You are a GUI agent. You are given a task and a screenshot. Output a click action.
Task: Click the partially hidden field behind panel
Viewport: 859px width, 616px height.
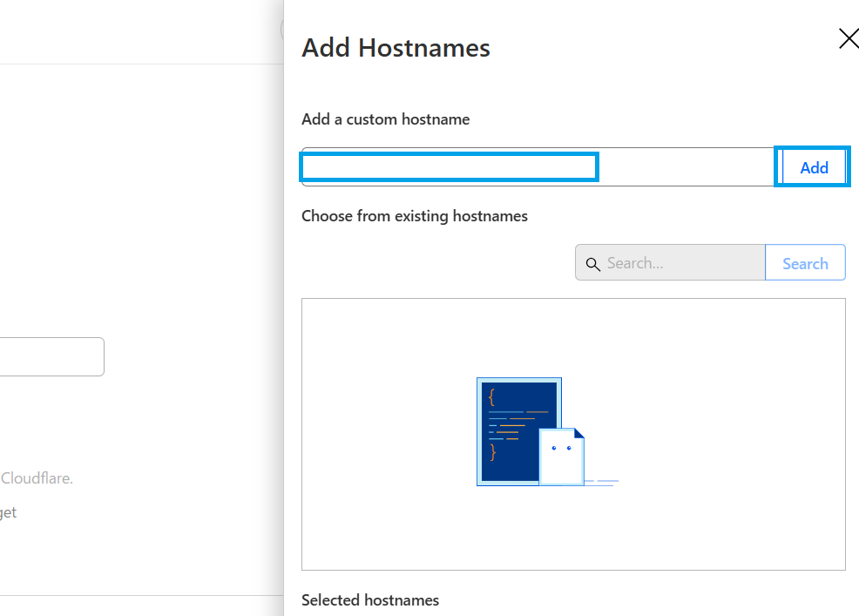pyautogui.click(x=52, y=357)
